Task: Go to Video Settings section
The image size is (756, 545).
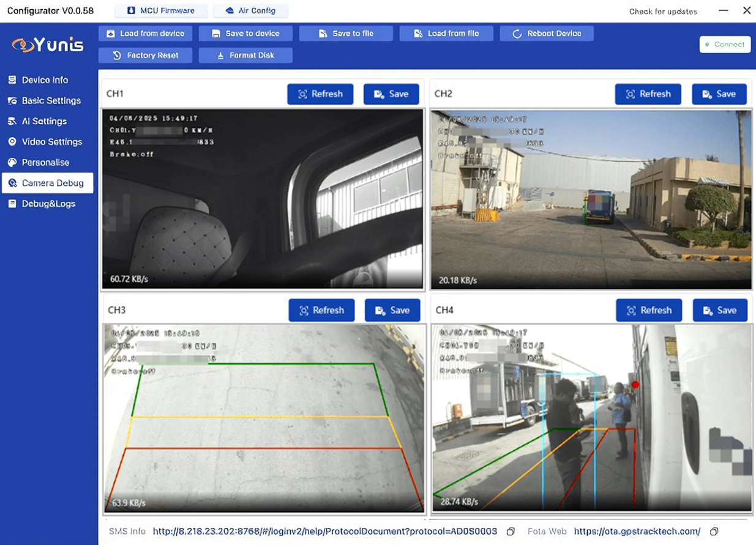Action: [51, 142]
